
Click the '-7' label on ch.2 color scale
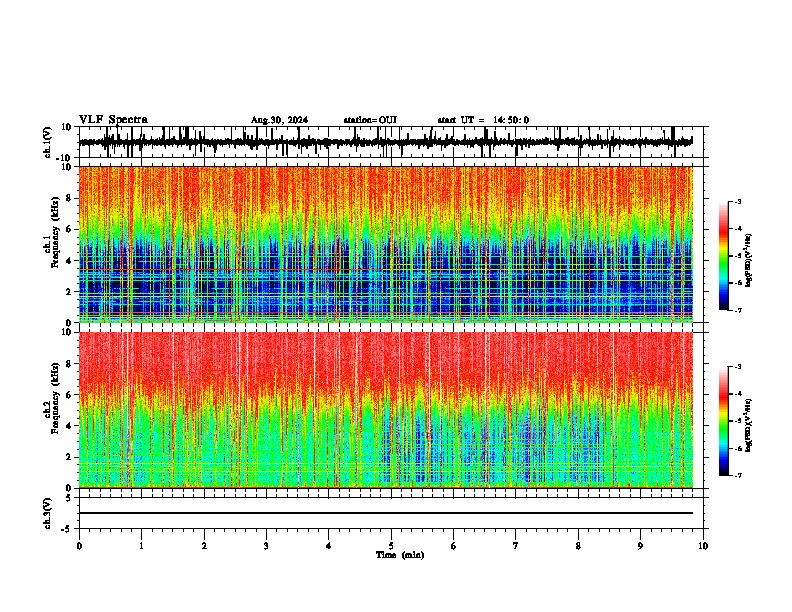pos(738,476)
